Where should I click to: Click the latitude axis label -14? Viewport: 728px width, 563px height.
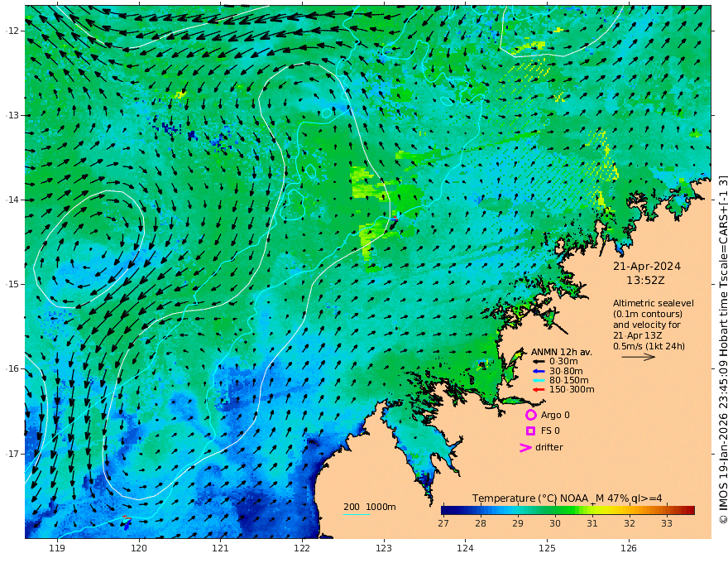[x=12, y=200]
